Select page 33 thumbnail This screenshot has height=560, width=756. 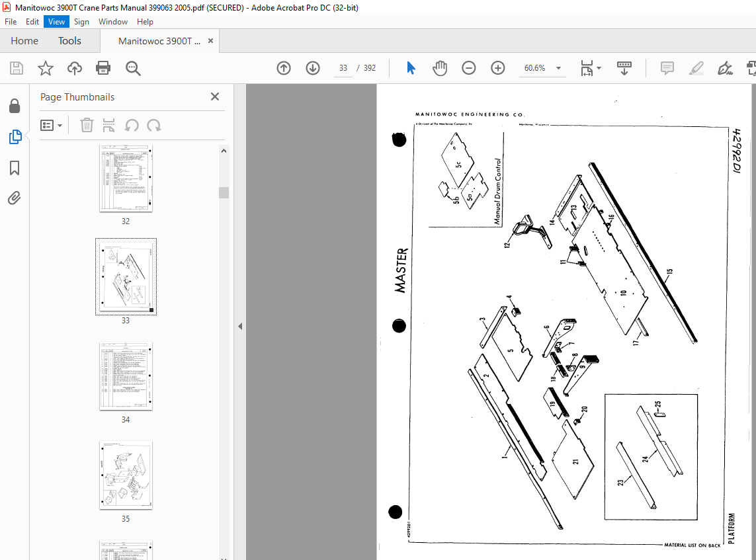pos(126,276)
